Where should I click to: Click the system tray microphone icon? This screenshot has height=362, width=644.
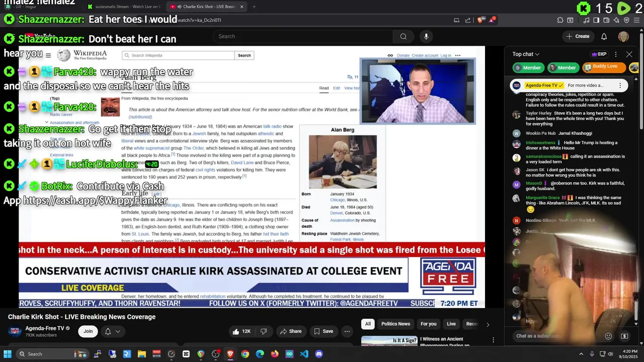point(592,354)
